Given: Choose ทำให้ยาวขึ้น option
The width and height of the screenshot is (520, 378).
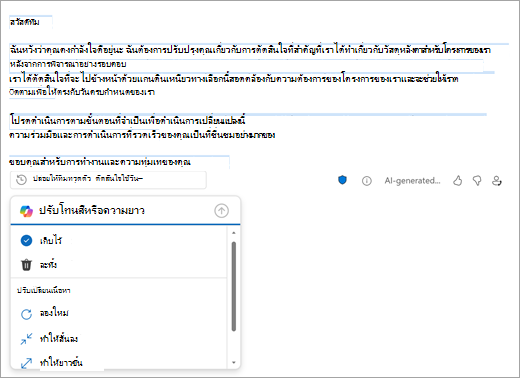Looking at the screenshot, I should pyautogui.click(x=119, y=363).
